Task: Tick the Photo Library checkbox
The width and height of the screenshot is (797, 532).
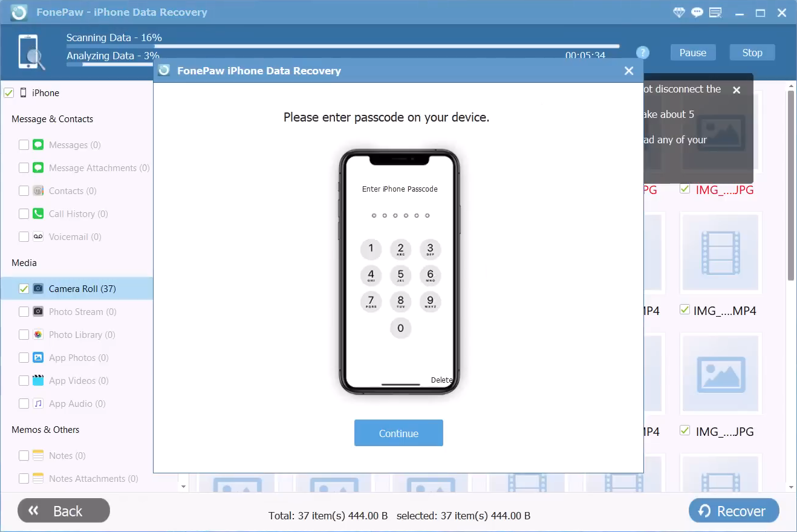Action: point(24,335)
